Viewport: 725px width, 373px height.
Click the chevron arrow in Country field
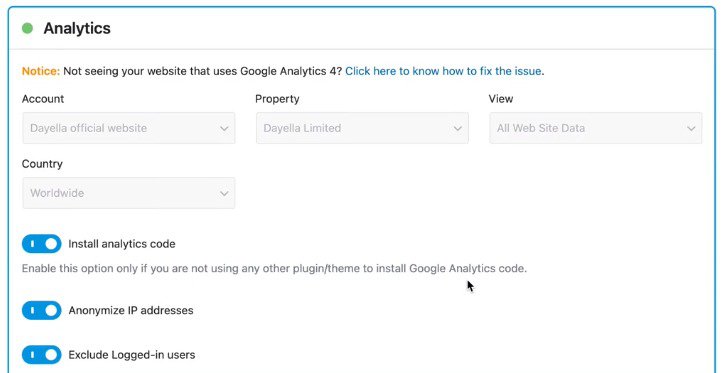point(224,194)
